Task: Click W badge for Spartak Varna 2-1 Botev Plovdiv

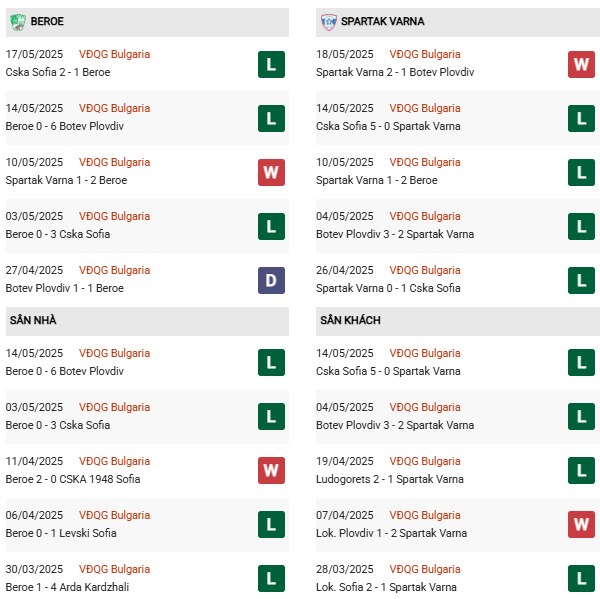Action: [x=581, y=64]
